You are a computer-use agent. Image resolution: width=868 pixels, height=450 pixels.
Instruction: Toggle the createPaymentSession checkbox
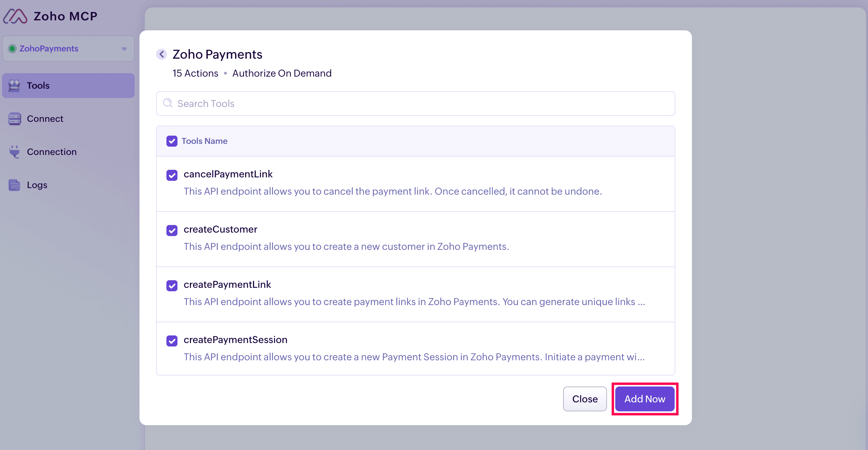point(172,341)
